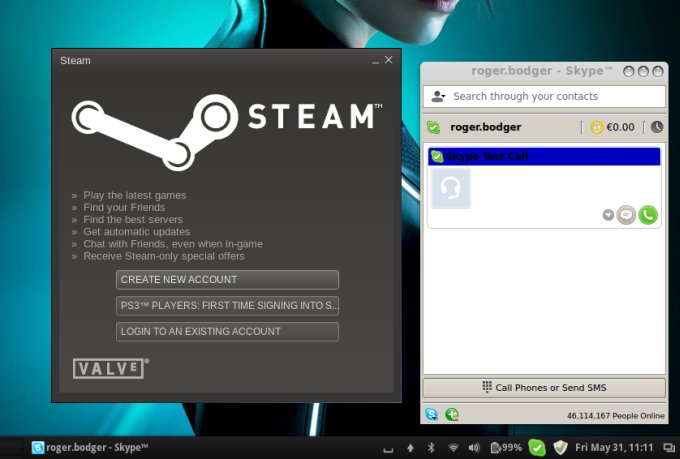Screen dimensions: 680x459
Task: Close the Skype window using last round button
Action: coord(658,72)
